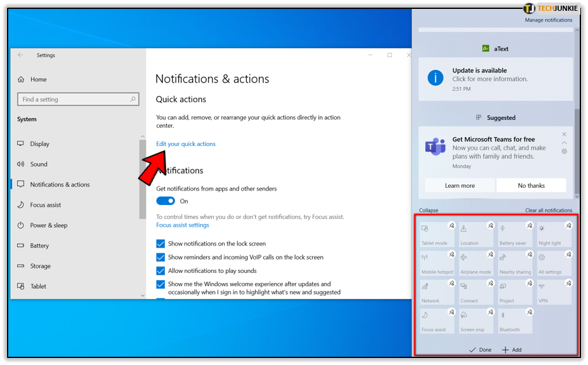Unpin the Location tile
The width and height of the screenshot is (588, 365).
point(490,225)
